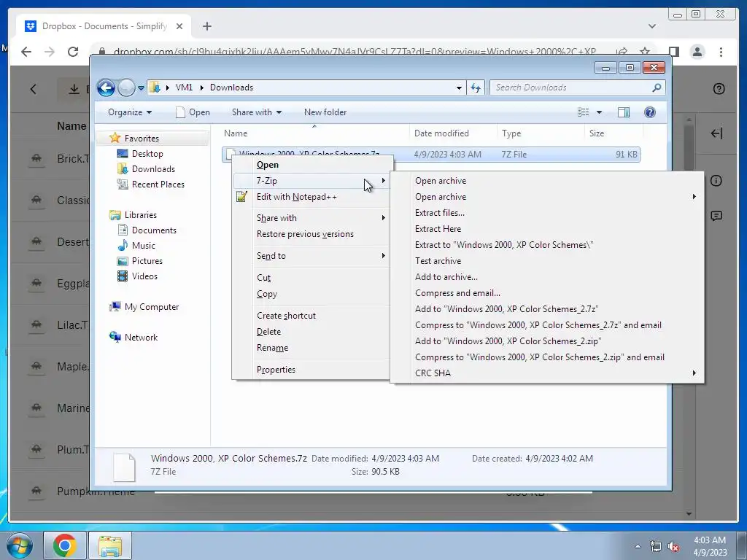Choose Compress and email...
This screenshot has width=747, height=560.
tap(547, 293)
